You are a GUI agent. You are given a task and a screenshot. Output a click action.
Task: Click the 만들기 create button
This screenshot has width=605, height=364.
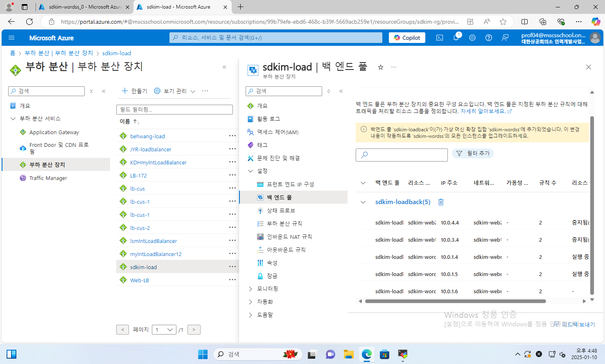134,91
